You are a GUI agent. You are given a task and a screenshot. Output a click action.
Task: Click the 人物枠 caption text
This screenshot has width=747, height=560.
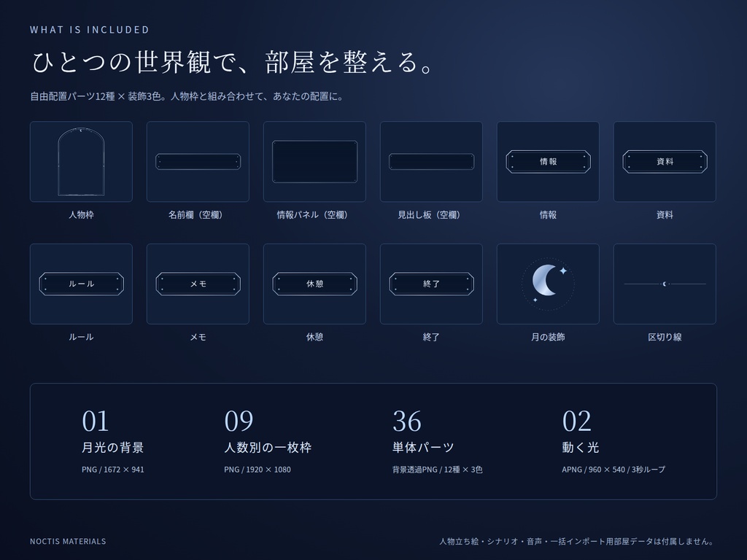tap(81, 215)
